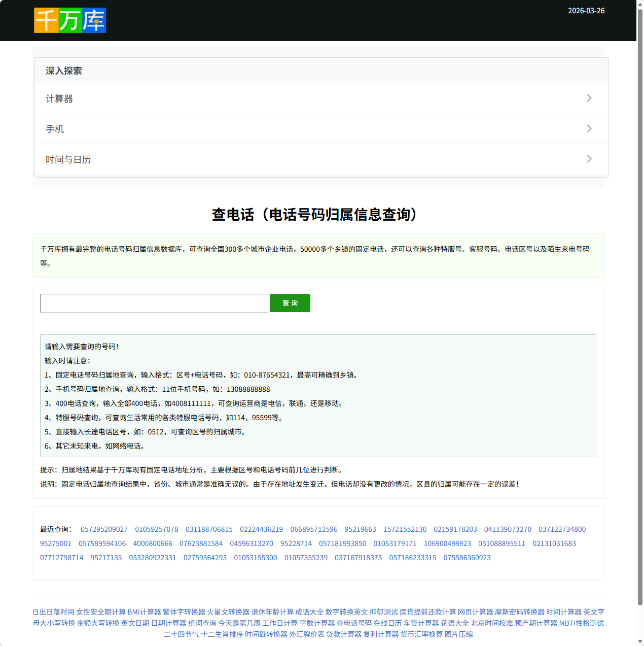Click the phone number input field

154,303
